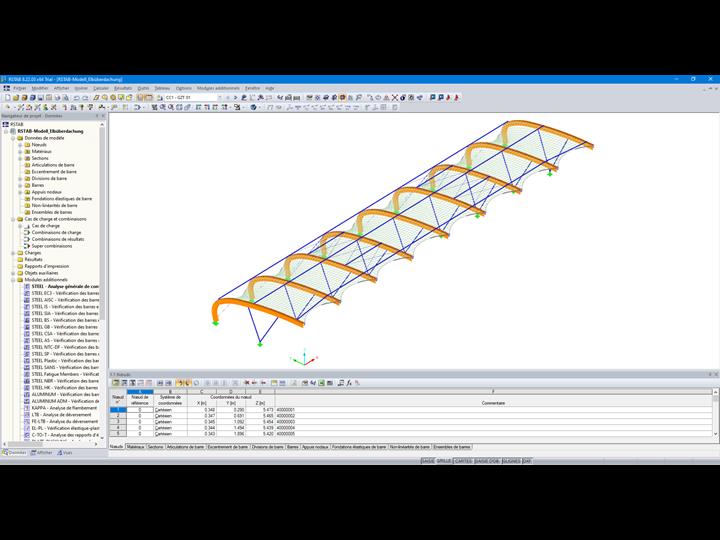The height and width of the screenshot is (540, 720).
Task: Close the navigator panel
Action: point(103,116)
